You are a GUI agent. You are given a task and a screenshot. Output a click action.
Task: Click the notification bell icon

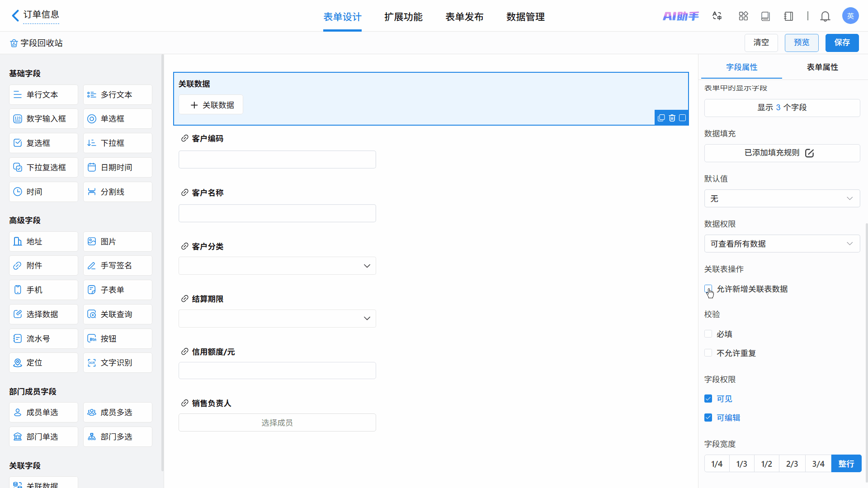[x=825, y=16]
